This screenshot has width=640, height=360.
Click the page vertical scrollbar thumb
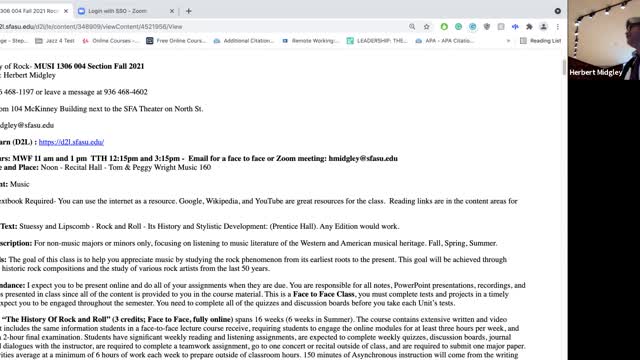tap(564, 67)
